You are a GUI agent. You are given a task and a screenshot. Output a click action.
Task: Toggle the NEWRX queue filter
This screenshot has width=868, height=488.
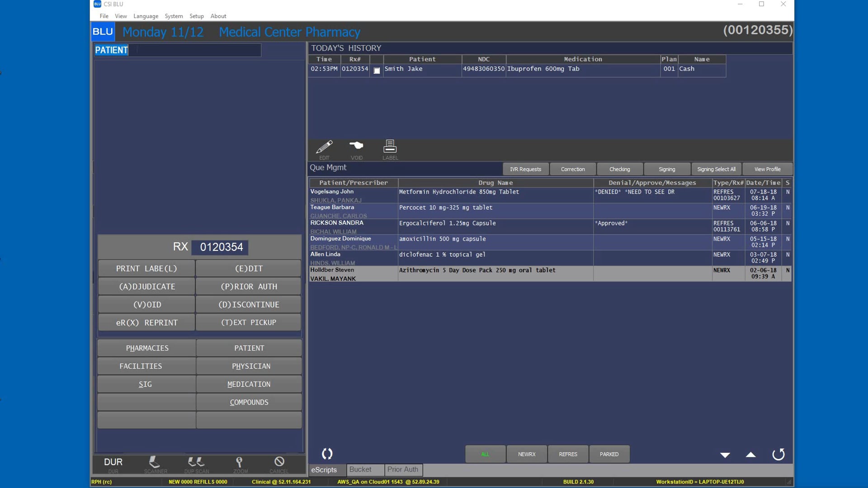[526, 455]
